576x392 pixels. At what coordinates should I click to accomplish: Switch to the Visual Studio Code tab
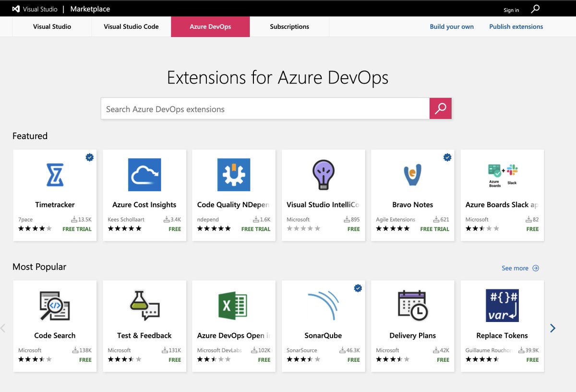(x=131, y=27)
